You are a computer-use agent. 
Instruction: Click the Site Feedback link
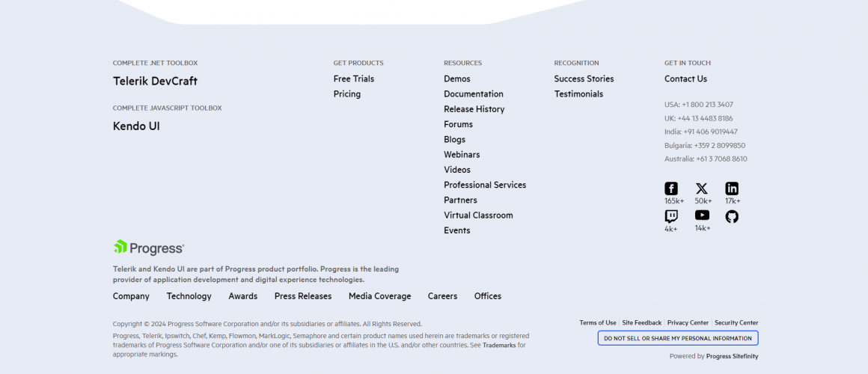click(x=641, y=322)
